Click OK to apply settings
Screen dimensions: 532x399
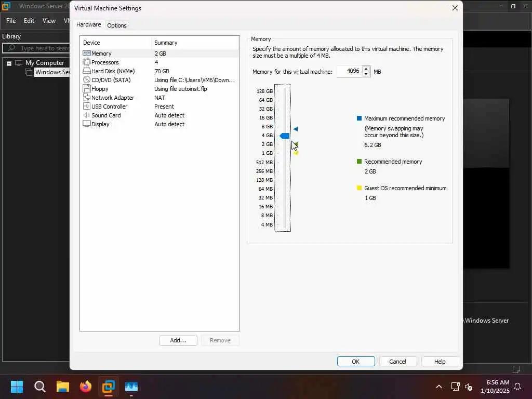[x=355, y=362]
